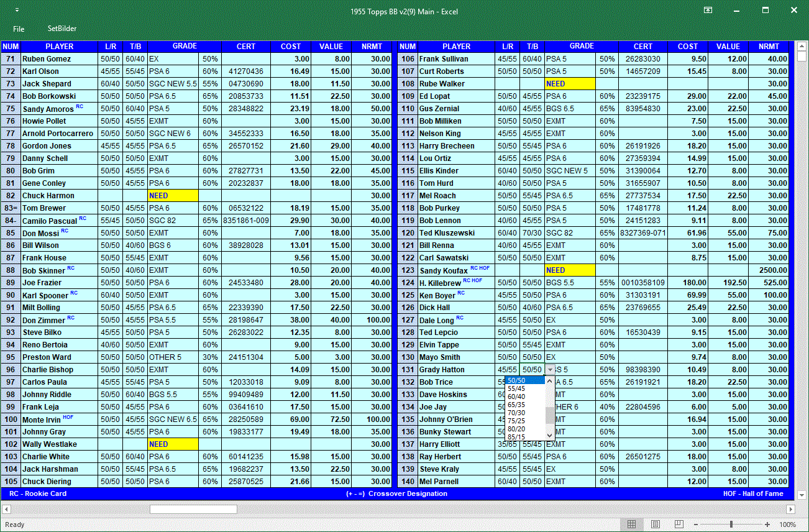The height and width of the screenshot is (532, 809).
Task: Click the HOF - Hall of Fame legend
Action: (753, 493)
